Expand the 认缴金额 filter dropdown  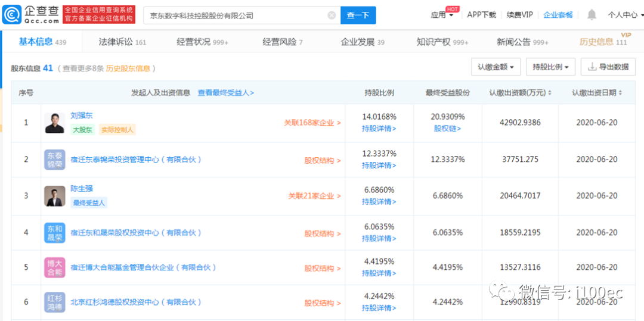pos(496,67)
